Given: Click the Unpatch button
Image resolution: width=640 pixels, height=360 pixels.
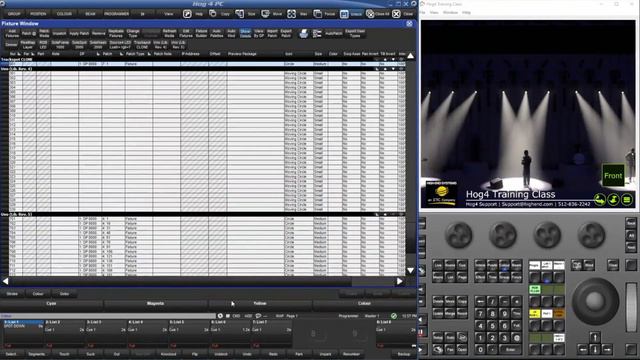Looking at the screenshot, I should pos(59,33).
